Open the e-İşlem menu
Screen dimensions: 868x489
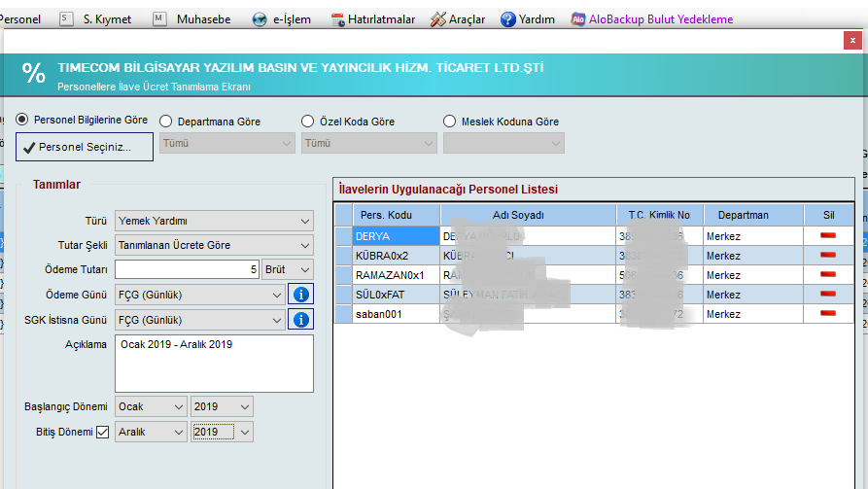[292, 19]
